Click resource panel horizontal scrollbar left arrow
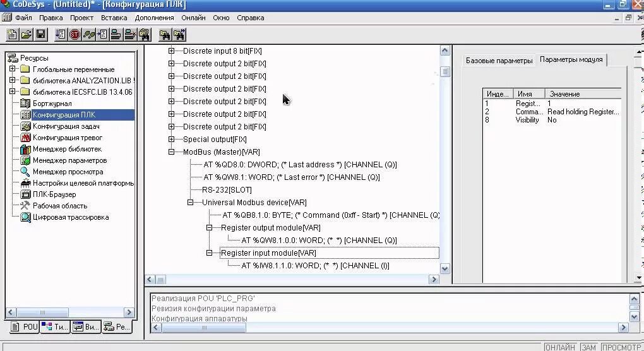This screenshot has width=644, height=351. [11, 312]
